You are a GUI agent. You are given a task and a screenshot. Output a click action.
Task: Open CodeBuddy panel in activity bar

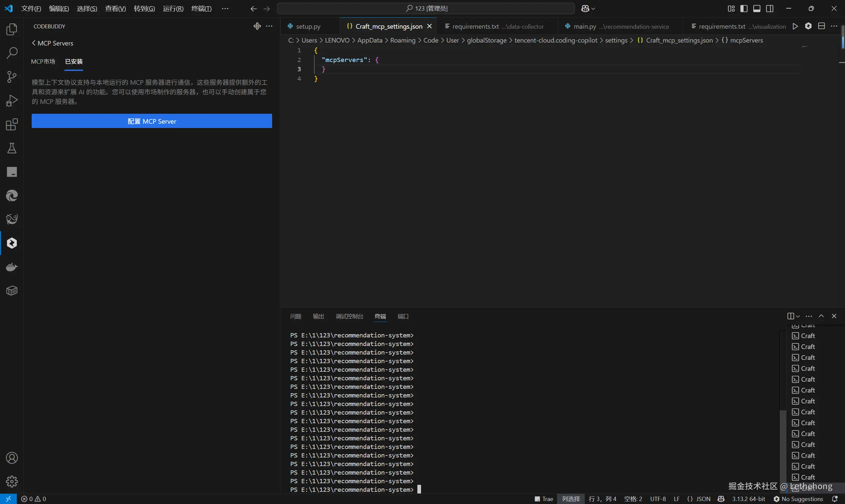pos(12,243)
